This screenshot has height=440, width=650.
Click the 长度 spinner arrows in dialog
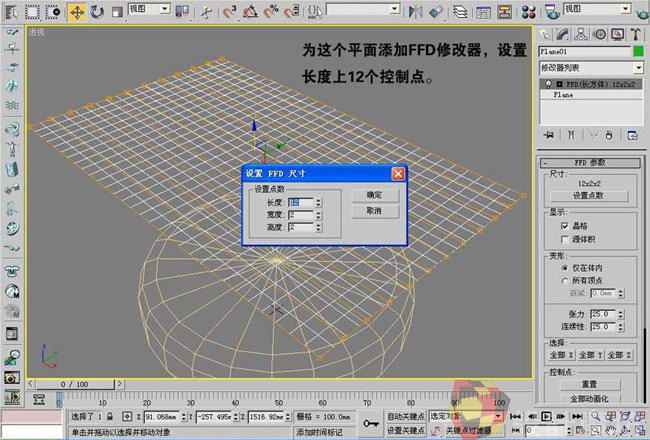coord(318,202)
